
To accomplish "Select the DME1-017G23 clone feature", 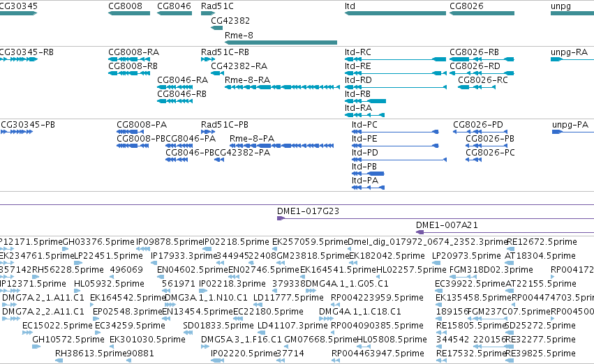I will click(x=436, y=219).
